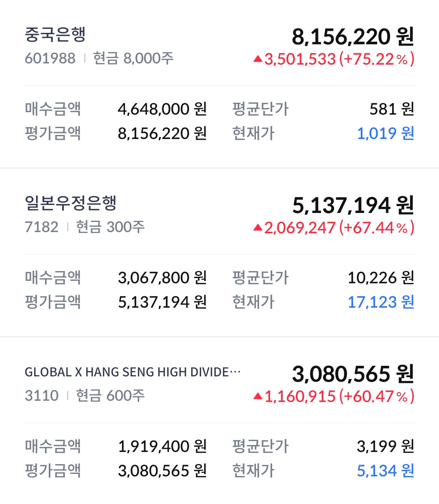Tap the red up-triangle beside 1,160,915
Image resolution: width=439 pixels, height=504 pixels.
[x=258, y=396]
